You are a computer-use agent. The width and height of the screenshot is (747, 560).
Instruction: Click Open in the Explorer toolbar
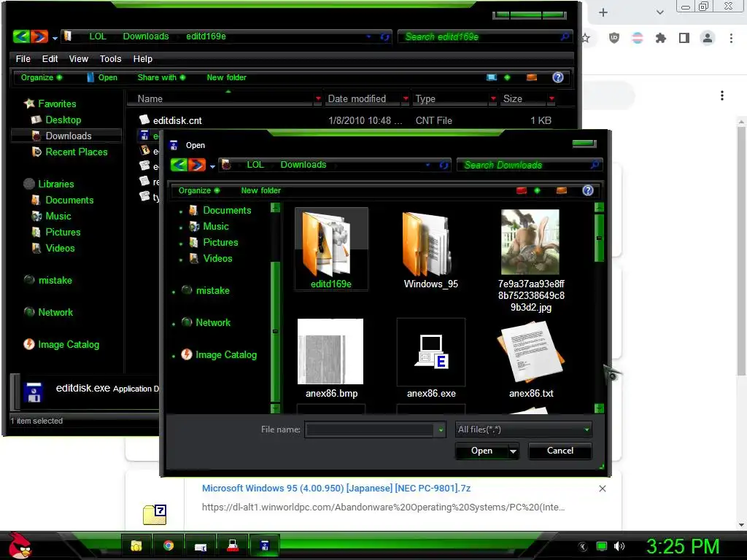coord(102,77)
